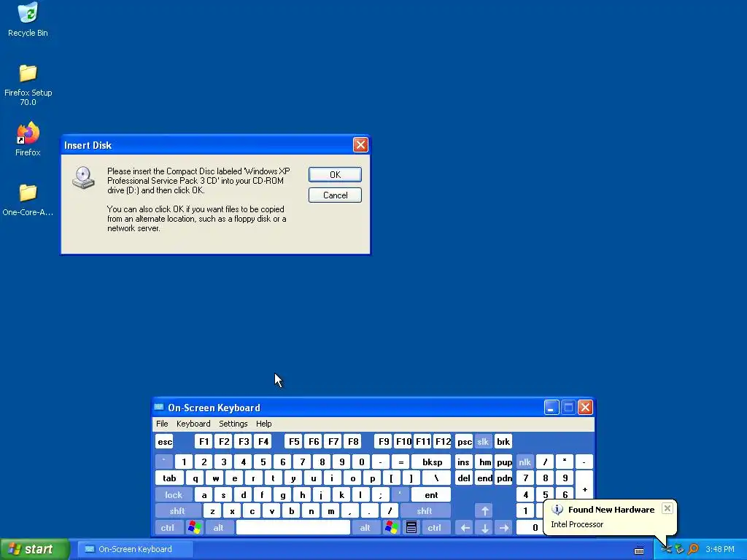The height and width of the screenshot is (560, 747).
Task: Toggle the left shft key
Action: tap(177, 511)
